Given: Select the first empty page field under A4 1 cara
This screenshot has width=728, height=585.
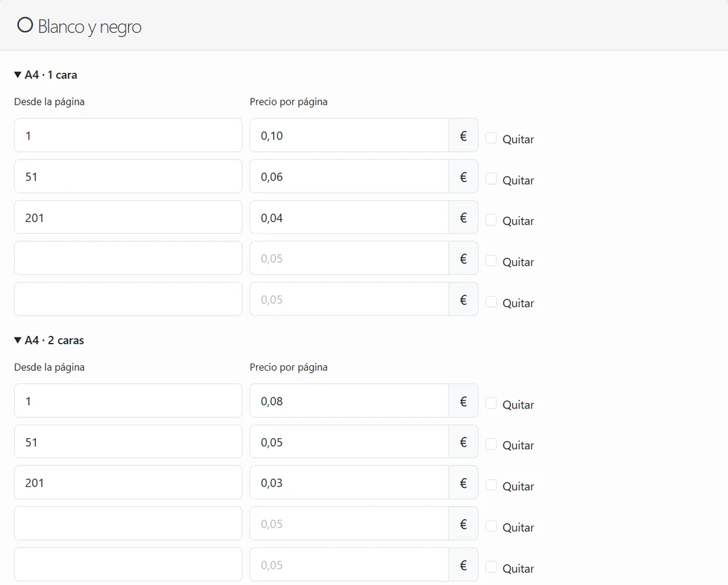Looking at the screenshot, I should pos(128,259).
